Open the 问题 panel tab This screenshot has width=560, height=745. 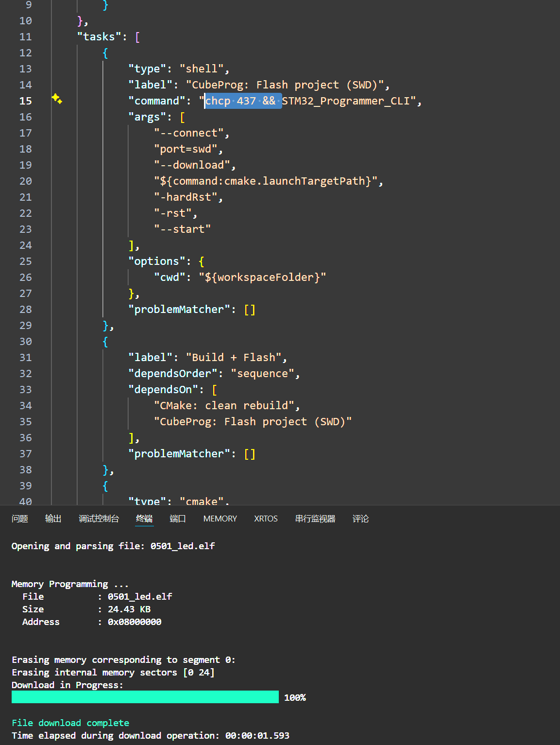[x=20, y=519]
